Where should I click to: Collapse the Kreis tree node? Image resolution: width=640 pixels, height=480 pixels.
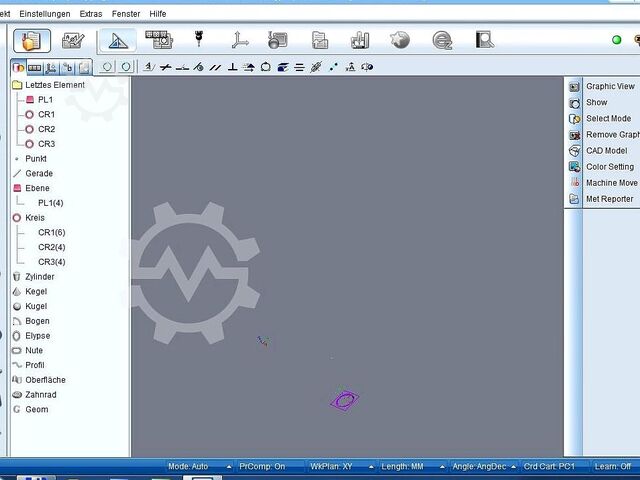pos(17,218)
